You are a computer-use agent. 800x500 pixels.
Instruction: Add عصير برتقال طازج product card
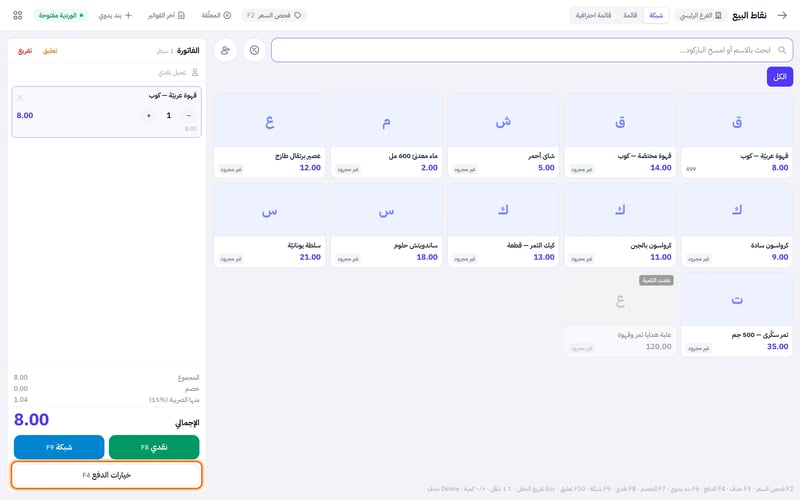(x=269, y=136)
